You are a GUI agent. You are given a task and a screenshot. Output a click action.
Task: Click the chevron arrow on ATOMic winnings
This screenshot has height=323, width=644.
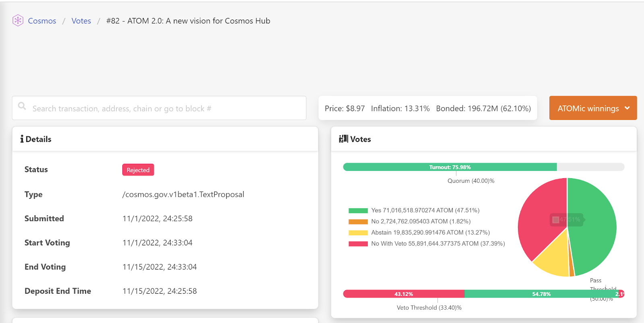pyautogui.click(x=627, y=108)
